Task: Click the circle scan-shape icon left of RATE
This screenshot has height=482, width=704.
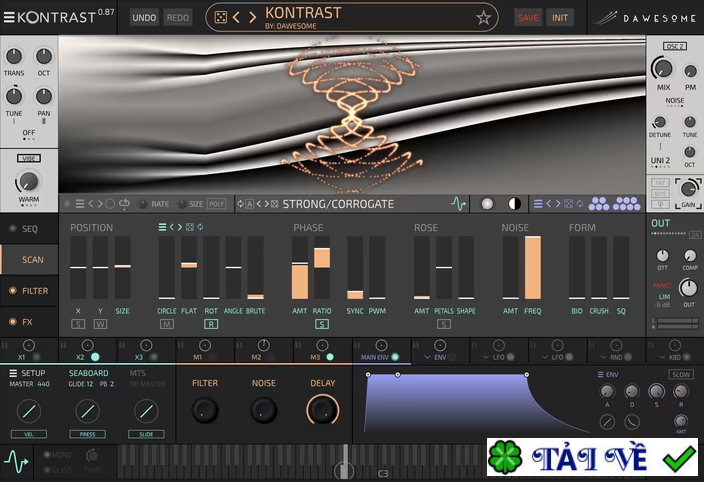Action: pos(110,204)
